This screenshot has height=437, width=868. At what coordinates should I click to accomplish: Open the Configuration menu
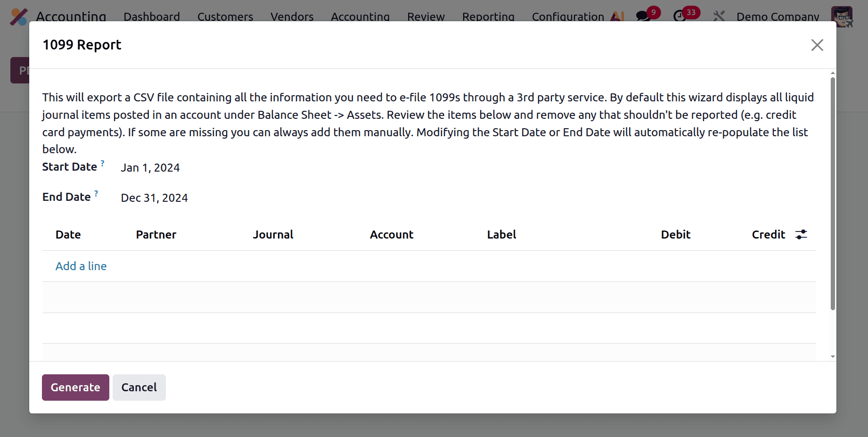click(568, 17)
